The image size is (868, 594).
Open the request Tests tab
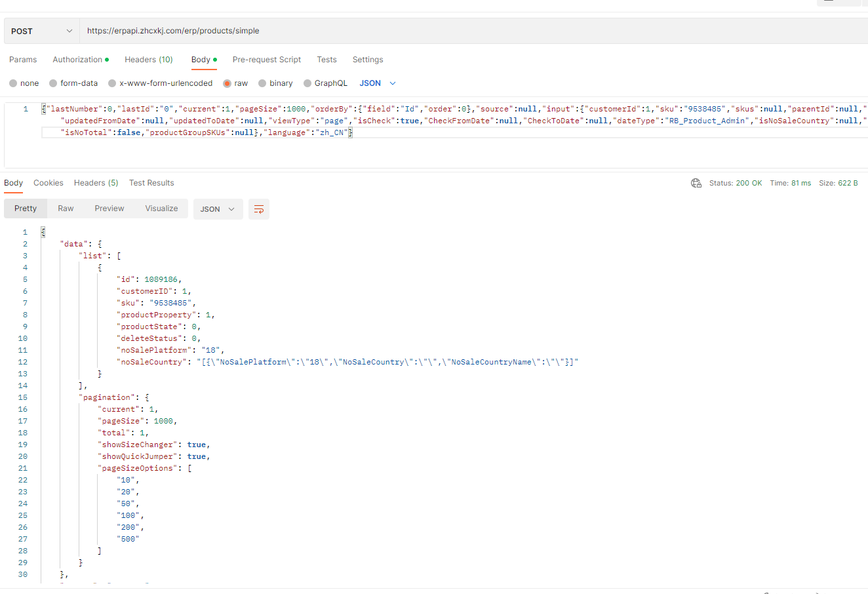click(326, 60)
